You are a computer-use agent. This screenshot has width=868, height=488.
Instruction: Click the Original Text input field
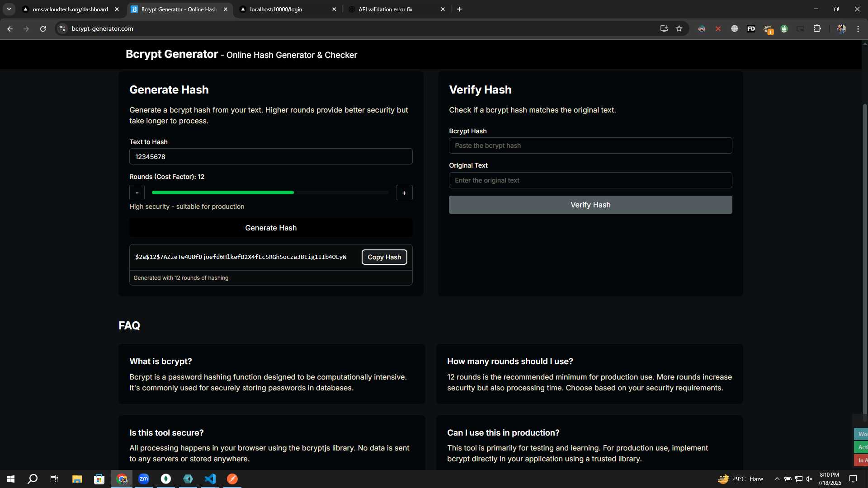point(590,180)
